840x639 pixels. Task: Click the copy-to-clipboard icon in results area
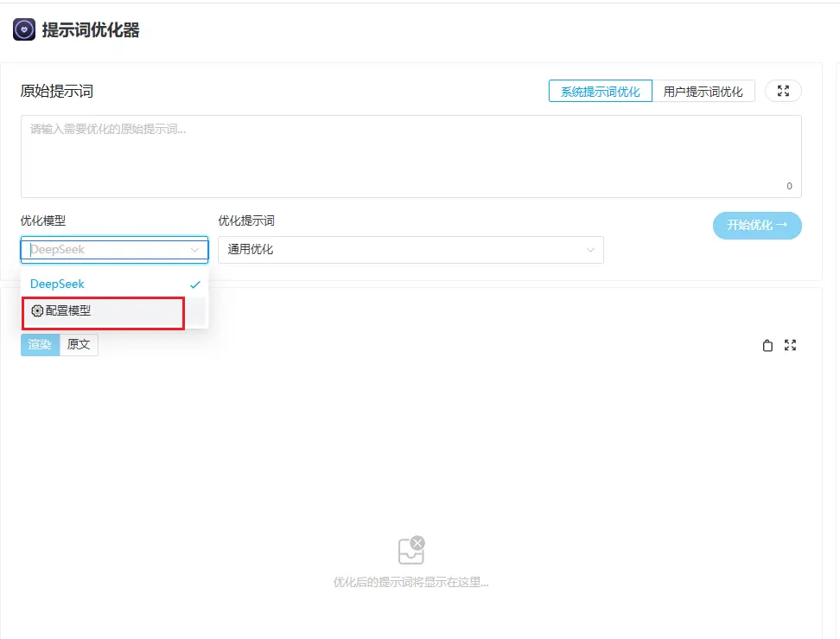click(767, 345)
